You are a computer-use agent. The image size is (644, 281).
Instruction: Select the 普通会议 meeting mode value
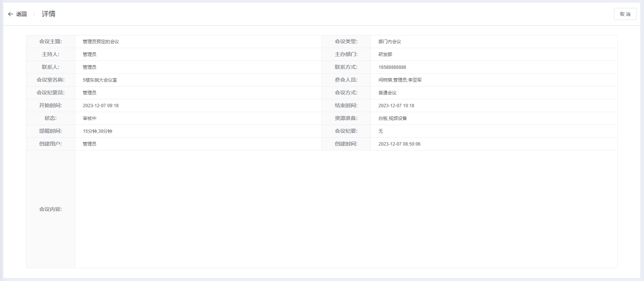pos(387,93)
